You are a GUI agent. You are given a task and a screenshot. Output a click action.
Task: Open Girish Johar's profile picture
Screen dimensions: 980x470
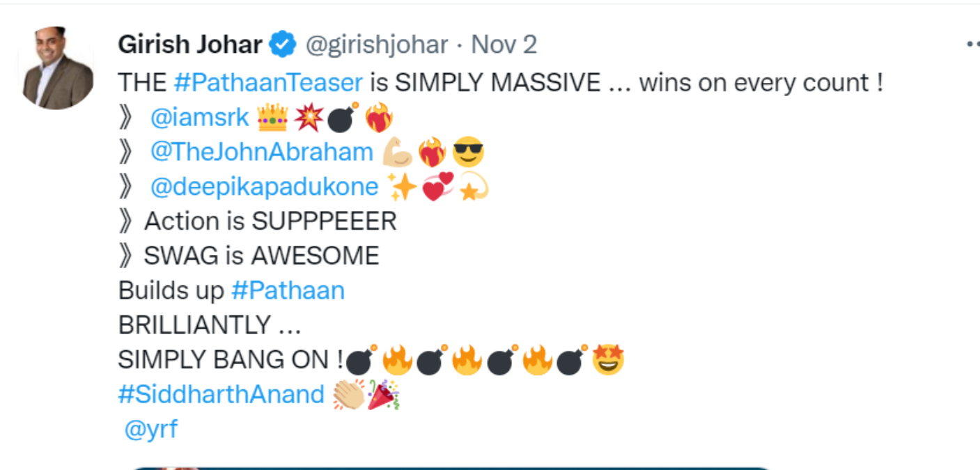(x=57, y=68)
